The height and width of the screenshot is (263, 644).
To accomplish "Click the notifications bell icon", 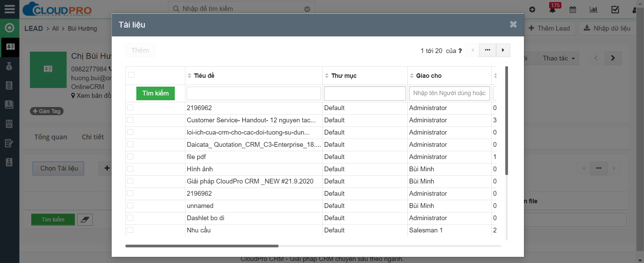I will click(553, 10).
